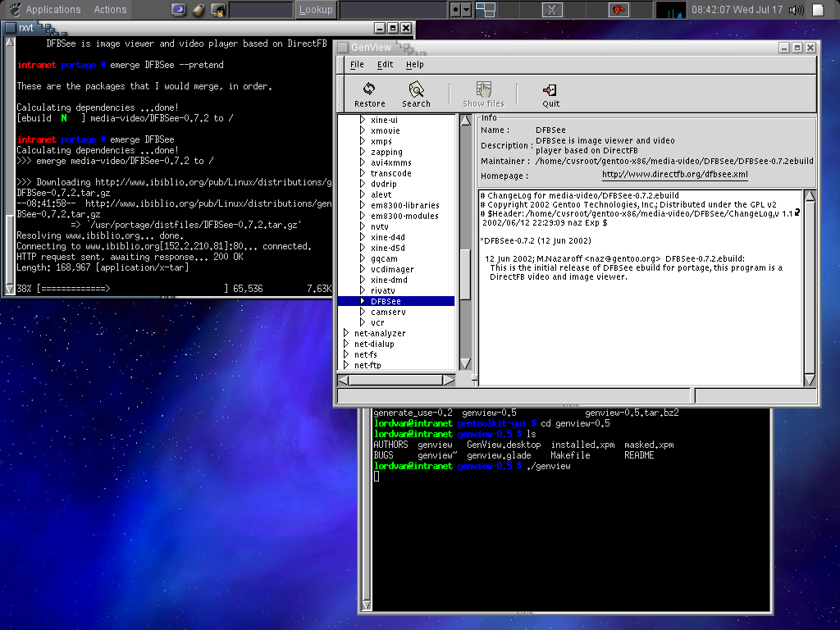840x630 pixels.
Task: Open the Edit menu in GenView
Action: 385,65
